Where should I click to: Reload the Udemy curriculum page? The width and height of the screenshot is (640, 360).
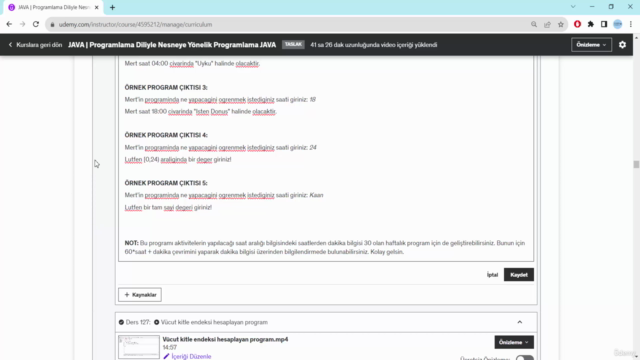click(36, 24)
